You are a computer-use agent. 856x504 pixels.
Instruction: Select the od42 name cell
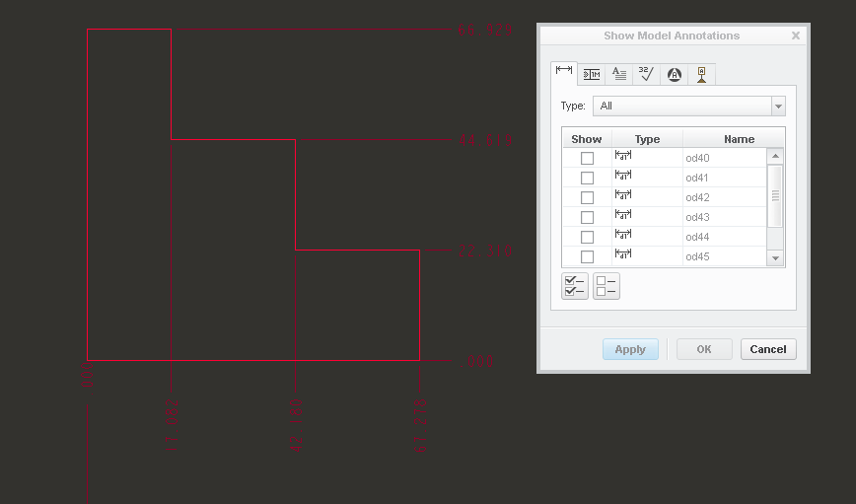point(725,197)
